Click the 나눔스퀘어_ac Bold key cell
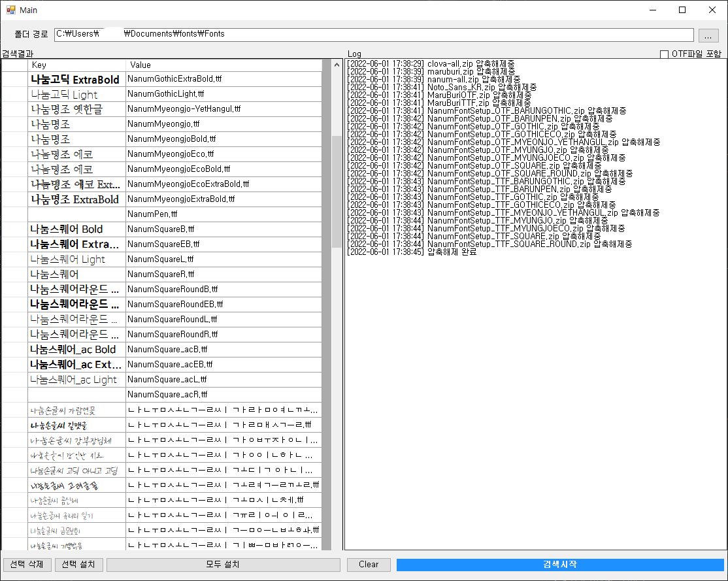 pos(76,349)
